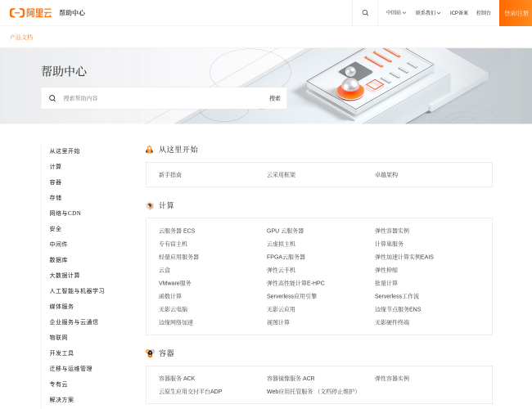Viewport: 532px width, 409px height.
Task: Open the 边缘网络加速 link
Action: pos(176,322)
